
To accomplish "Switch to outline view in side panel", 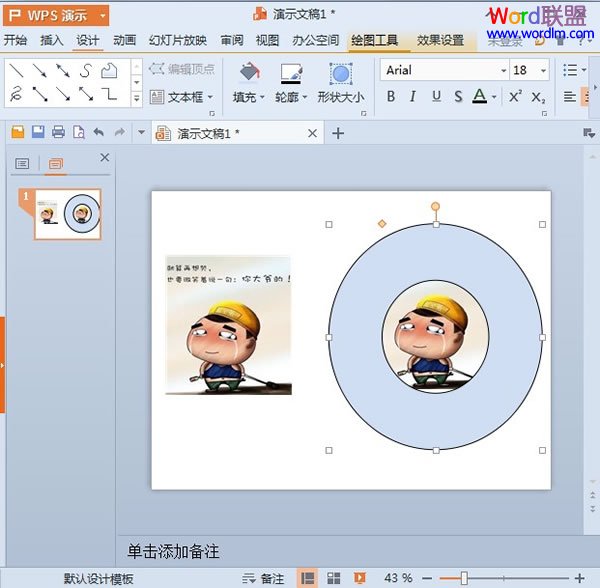I will [x=22, y=164].
